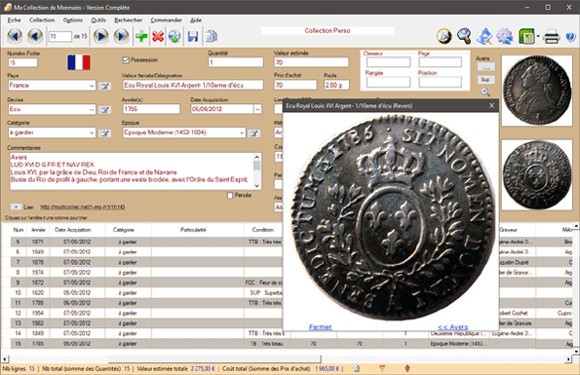Click Comments box scroll up arrow

coord(257,157)
